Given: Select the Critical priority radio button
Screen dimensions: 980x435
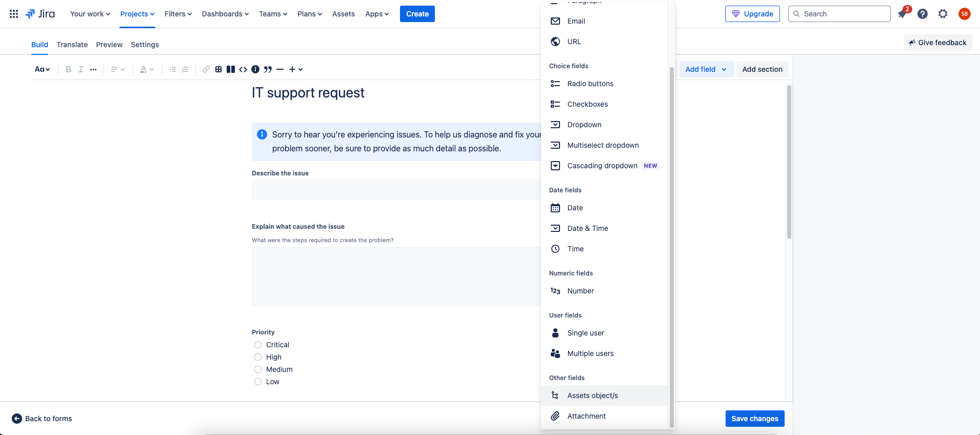Looking at the screenshot, I should [258, 345].
